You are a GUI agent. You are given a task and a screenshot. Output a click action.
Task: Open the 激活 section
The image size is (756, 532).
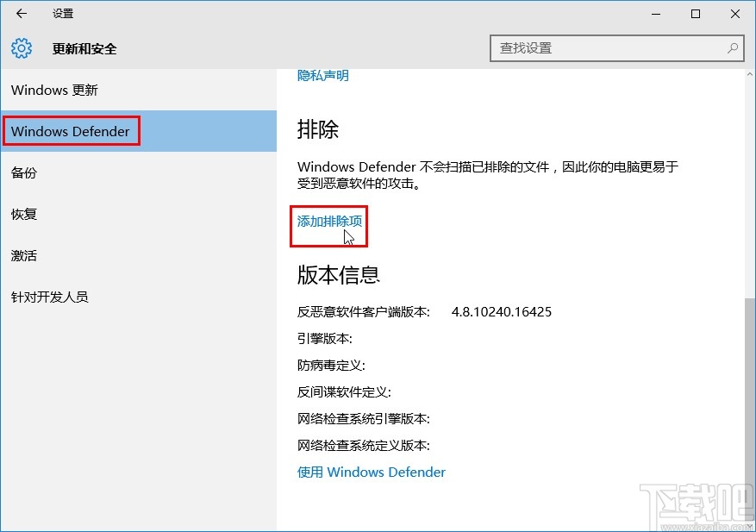point(23,255)
